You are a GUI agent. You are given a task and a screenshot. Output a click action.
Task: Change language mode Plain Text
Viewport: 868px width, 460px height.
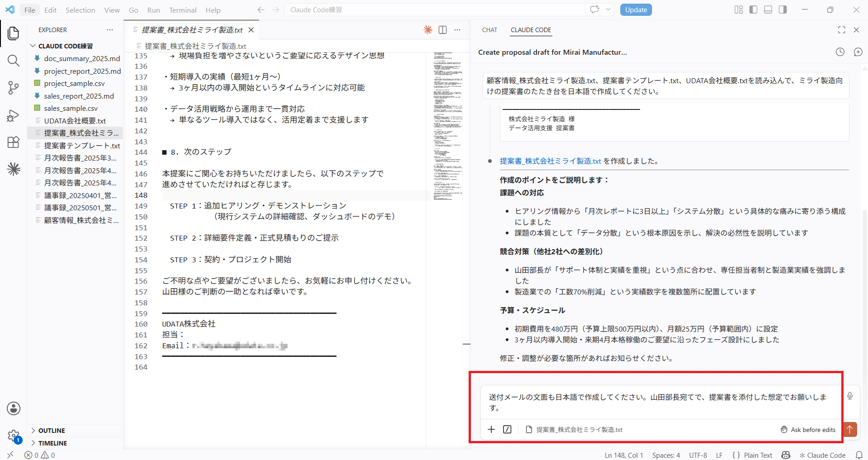point(758,455)
